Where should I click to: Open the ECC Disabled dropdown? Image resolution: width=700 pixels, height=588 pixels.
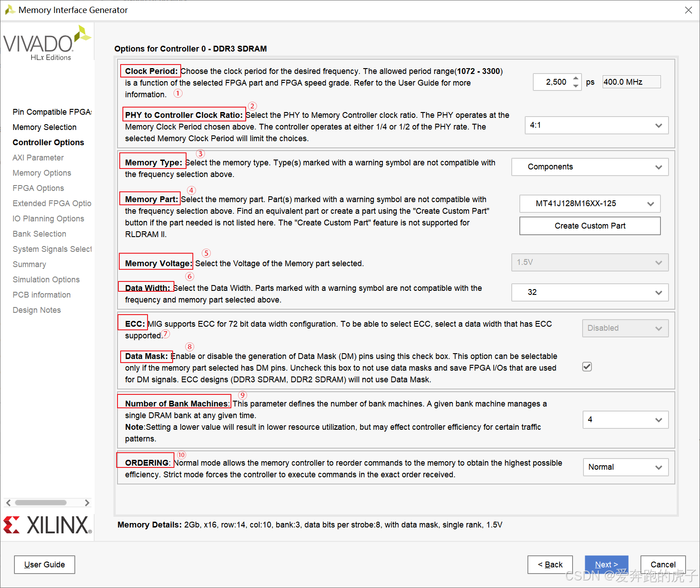(x=625, y=328)
